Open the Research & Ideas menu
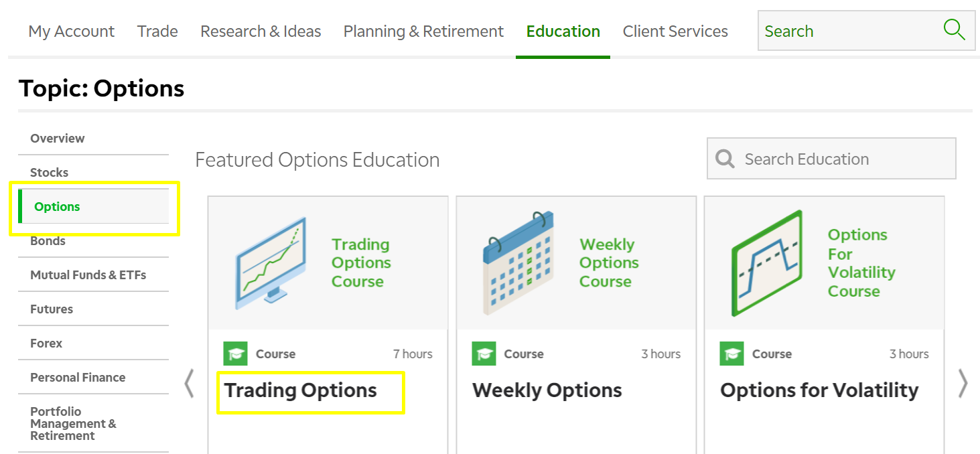This screenshot has height=454, width=980. [261, 31]
